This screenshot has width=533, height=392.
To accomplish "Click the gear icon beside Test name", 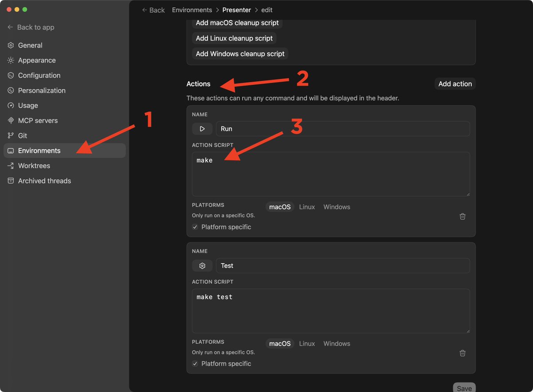I will coord(202,265).
